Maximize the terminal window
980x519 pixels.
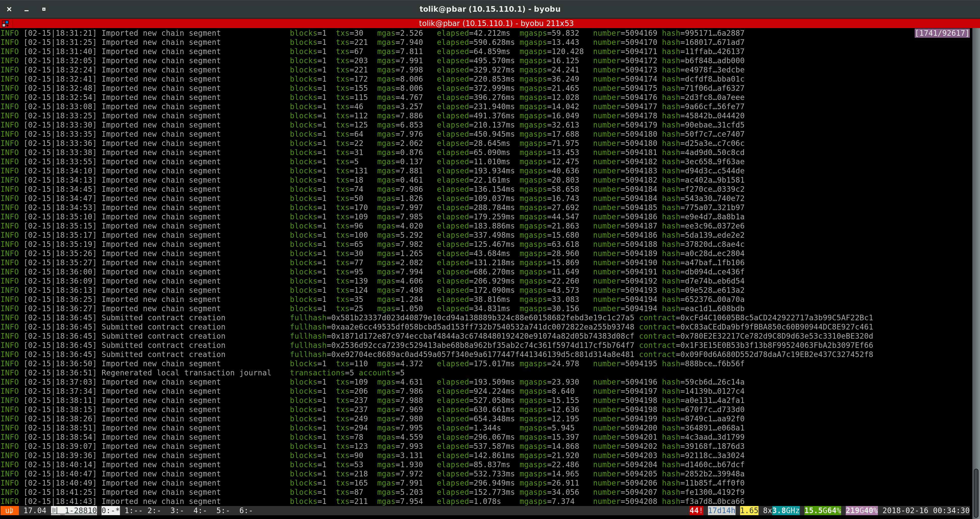[44, 9]
